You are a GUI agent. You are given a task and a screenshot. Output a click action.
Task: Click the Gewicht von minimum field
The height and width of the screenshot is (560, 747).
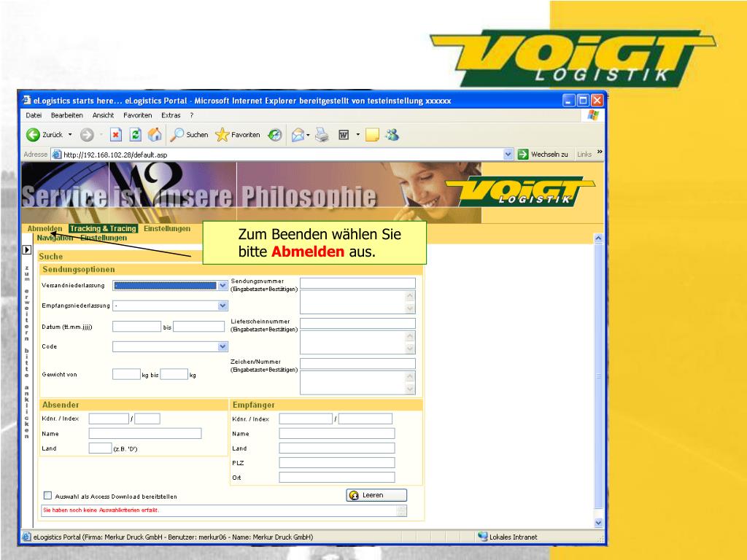(x=126, y=374)
